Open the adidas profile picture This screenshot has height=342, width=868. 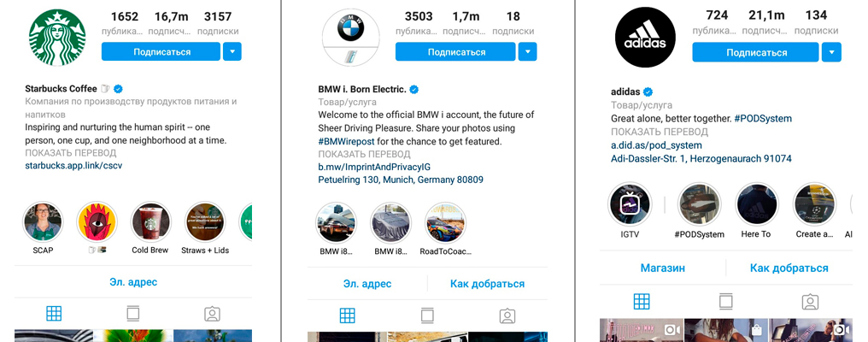pos(645,37)
